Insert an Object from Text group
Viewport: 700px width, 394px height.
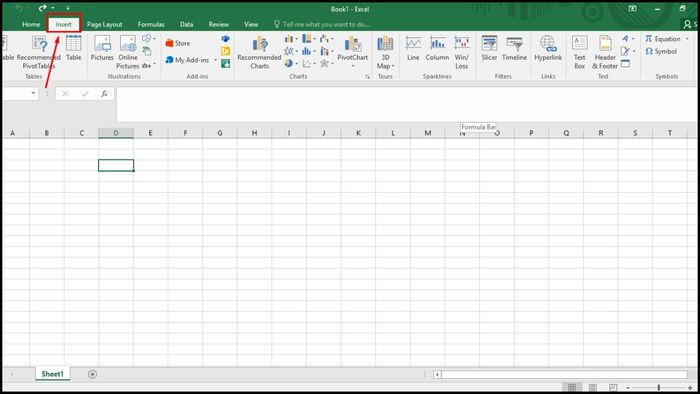coord(625,64)
